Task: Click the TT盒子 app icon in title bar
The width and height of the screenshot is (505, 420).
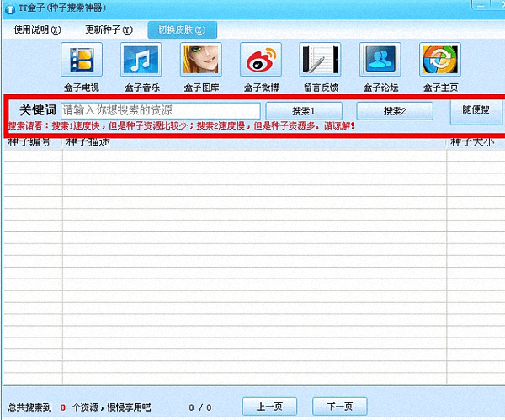Action: point(8,8)
